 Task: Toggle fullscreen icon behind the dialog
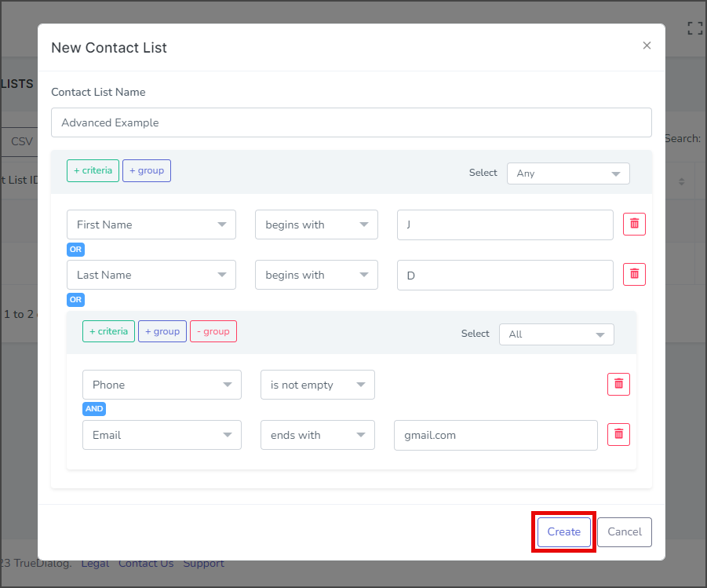tap(694, 28)
